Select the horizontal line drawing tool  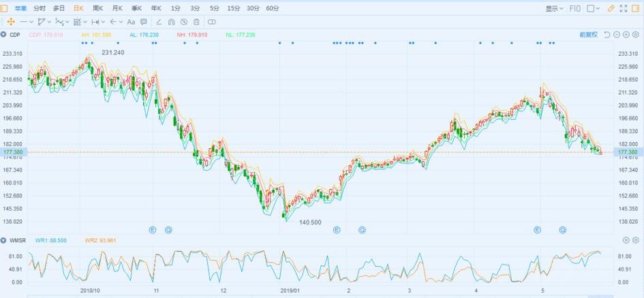pyautogui.click(x=25, y=22)
